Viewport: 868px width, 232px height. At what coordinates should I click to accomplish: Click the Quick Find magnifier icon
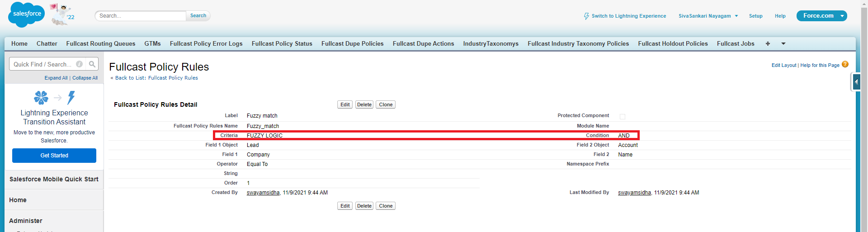[x=92, y=64]
